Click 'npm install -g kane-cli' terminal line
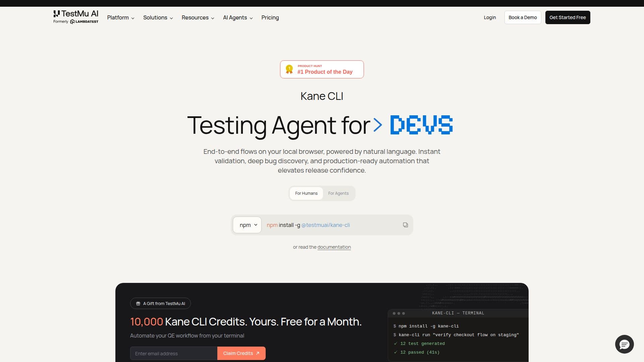 (426, 326)
